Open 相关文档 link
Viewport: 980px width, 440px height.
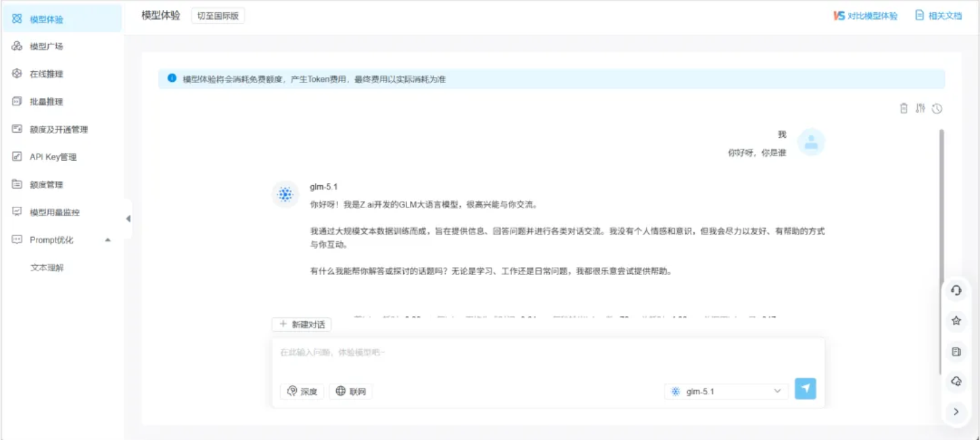point(938,16)
